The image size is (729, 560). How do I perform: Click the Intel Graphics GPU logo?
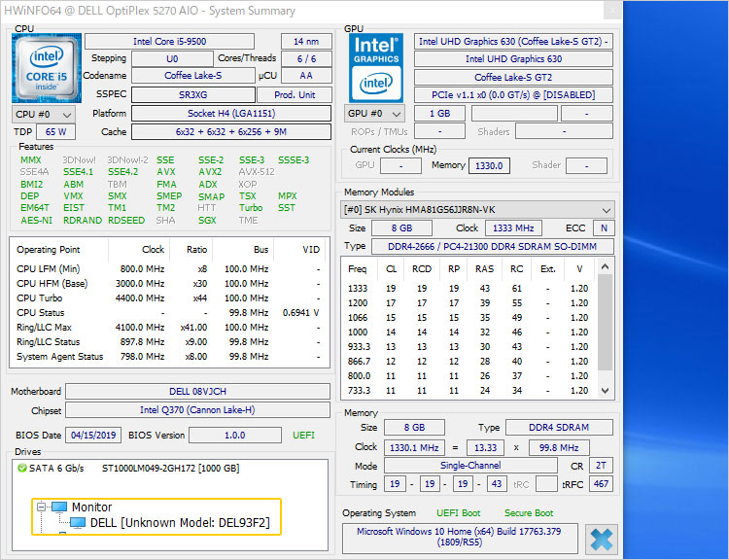pyautogui.click(x=376, y=68)
